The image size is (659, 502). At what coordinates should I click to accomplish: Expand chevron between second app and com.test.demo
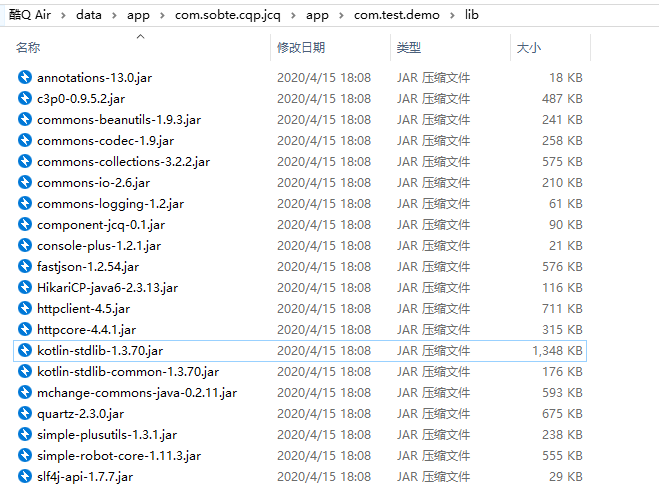(x=341, y=16)
